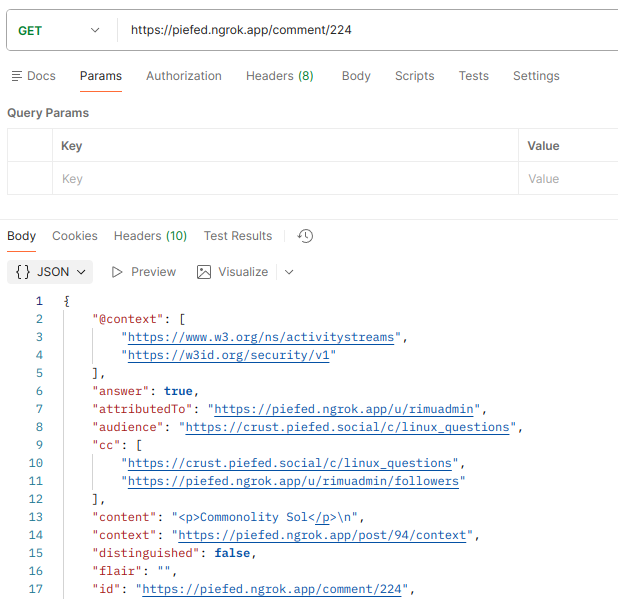Open the GET method dropdown
618x599 pixels.
coord(59,30)
